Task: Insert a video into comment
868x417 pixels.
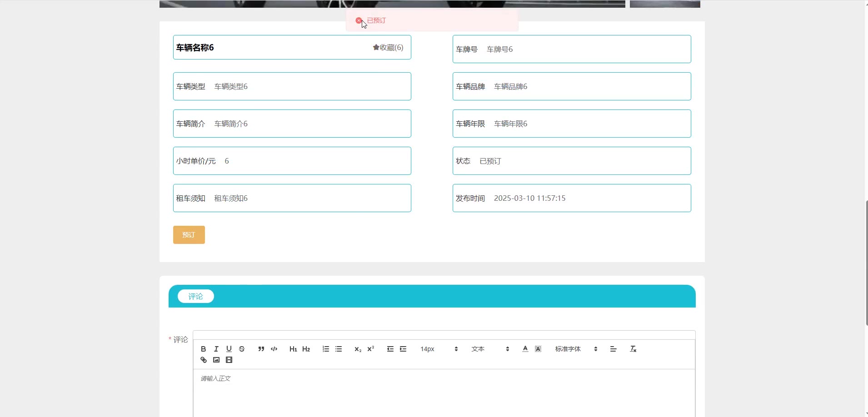Action: point(229,360)
